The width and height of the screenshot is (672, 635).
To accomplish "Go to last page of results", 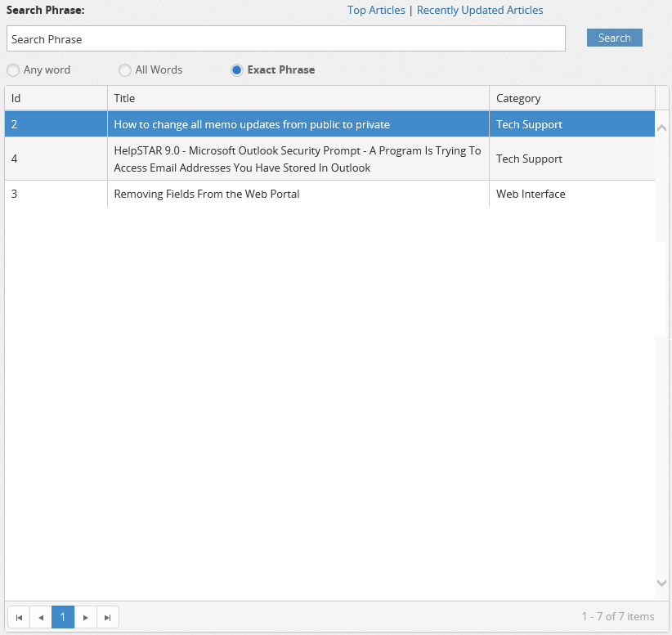I will pos(108,617).
